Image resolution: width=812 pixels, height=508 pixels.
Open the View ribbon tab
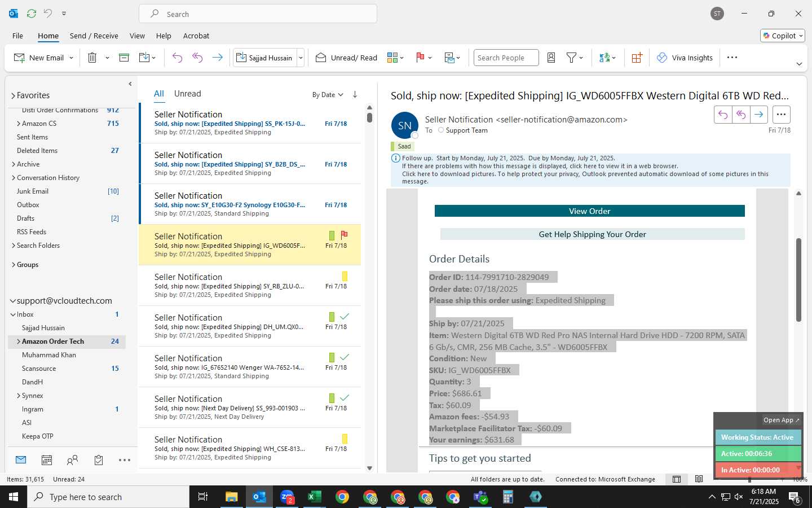pyautogui.click(x=137, y=36)
